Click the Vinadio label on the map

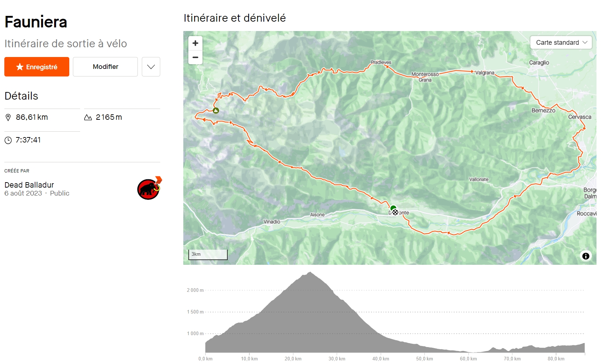pos(272,222)
